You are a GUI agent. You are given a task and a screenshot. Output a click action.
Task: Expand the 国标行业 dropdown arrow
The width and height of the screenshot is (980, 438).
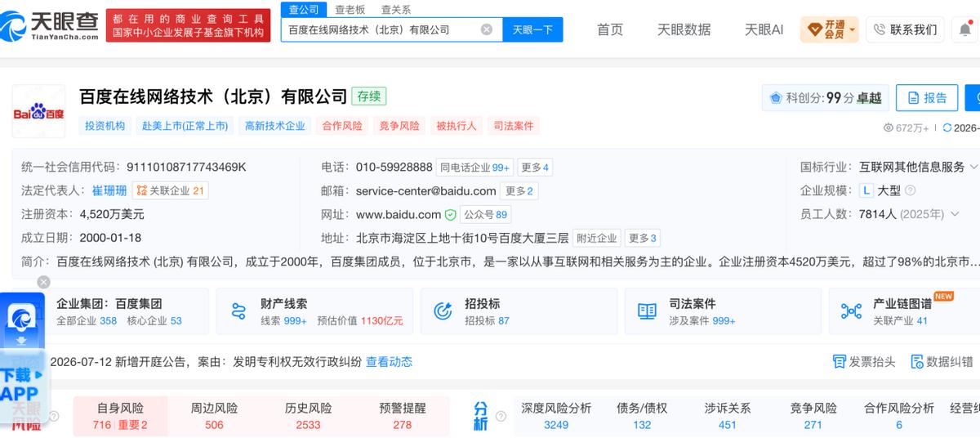(973, 167)
